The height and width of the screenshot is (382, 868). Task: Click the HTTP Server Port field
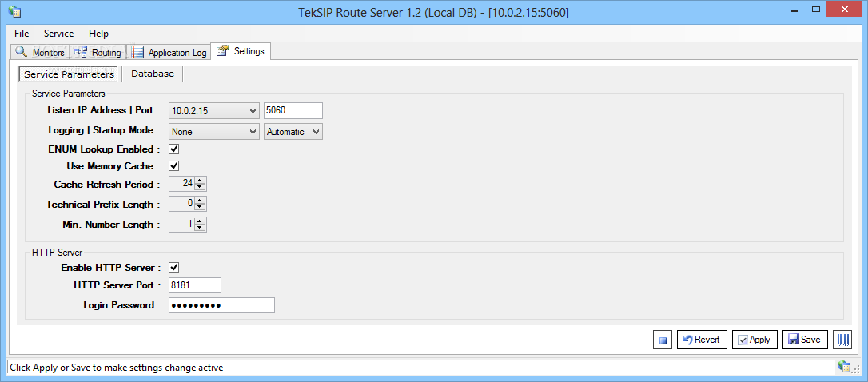click(x=195, y=285)
